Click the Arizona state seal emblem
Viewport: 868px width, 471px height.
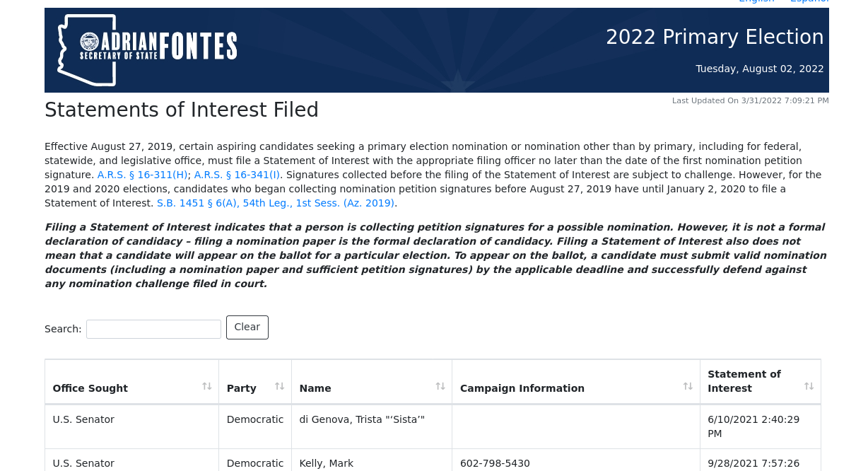(x=90, y=42)
